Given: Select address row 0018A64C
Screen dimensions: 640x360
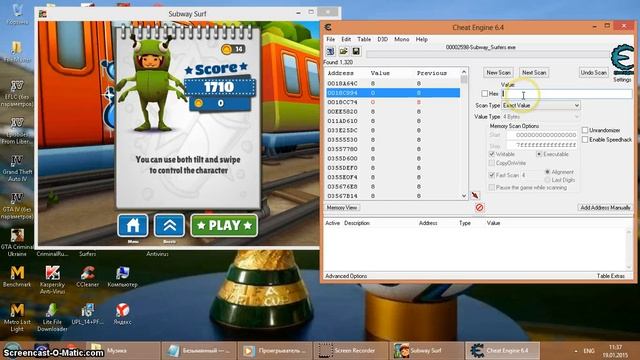Looking at the screenshot, I should point(393,83).
